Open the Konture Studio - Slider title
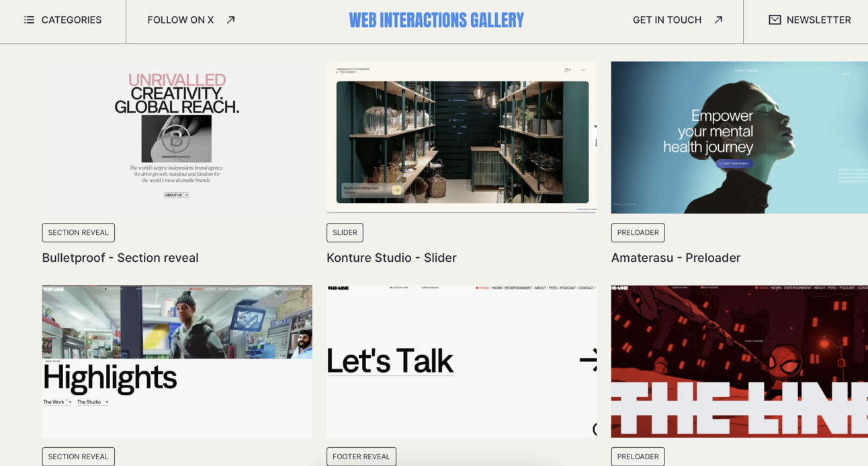Screen dimensions: 868x466 [x=391, y=258]
